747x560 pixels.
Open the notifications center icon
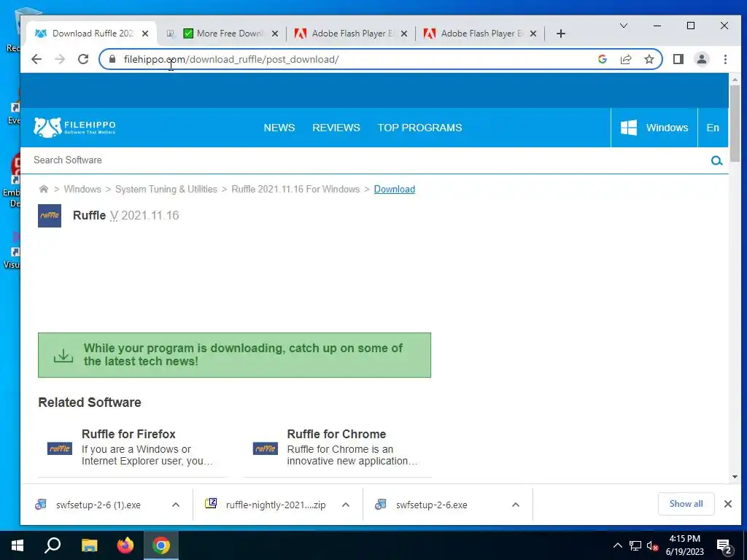(x=724, y=547)
